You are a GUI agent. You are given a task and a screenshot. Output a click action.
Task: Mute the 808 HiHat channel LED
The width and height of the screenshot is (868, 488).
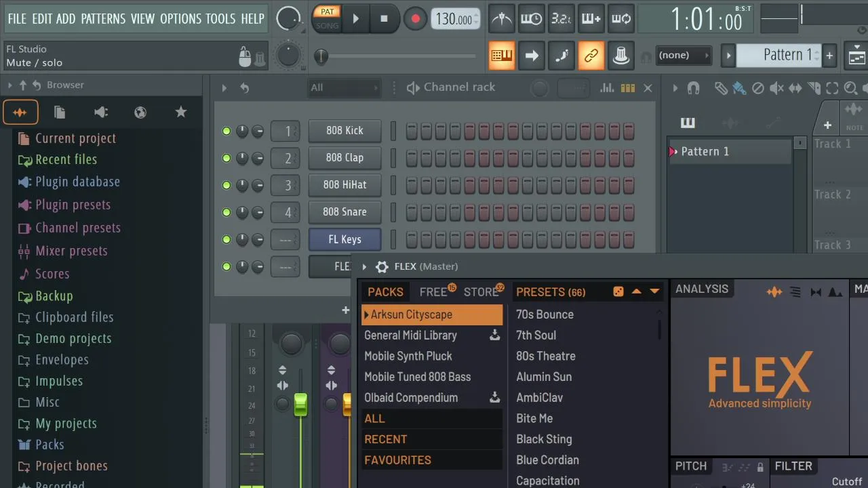[226, 185]
